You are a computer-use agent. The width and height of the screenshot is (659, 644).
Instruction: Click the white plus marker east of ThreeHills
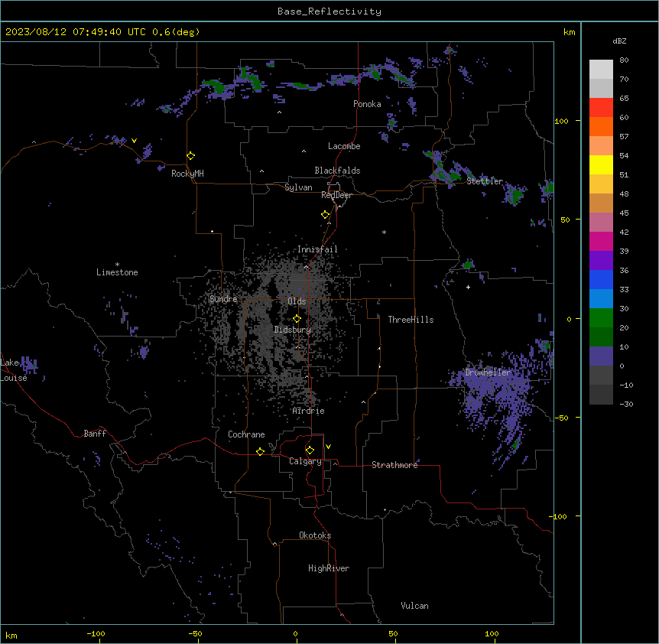tap(468, 287)
